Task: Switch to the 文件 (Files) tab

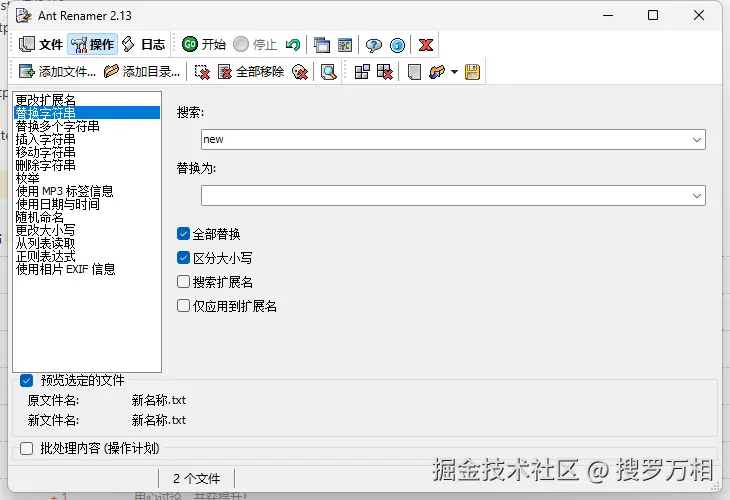Action: [x=41, y=45]
